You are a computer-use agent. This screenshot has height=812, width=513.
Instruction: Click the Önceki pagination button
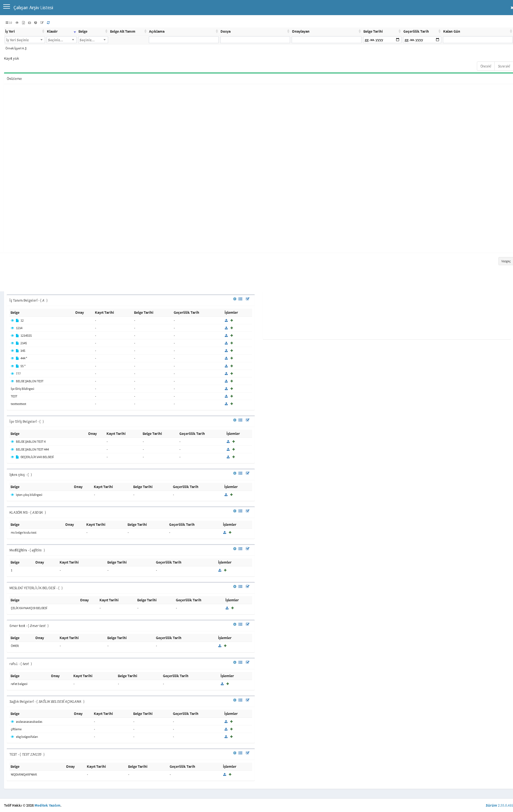(486, 66)
